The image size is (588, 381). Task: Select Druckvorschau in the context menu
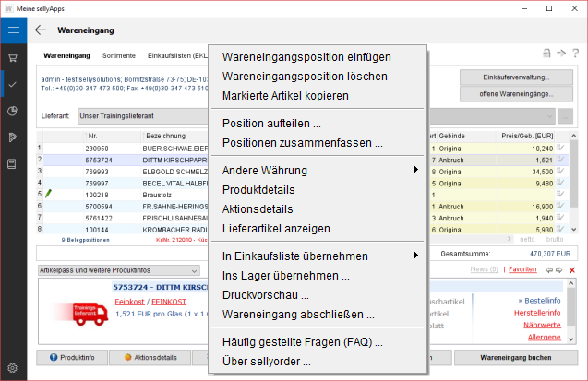(266, 295)
